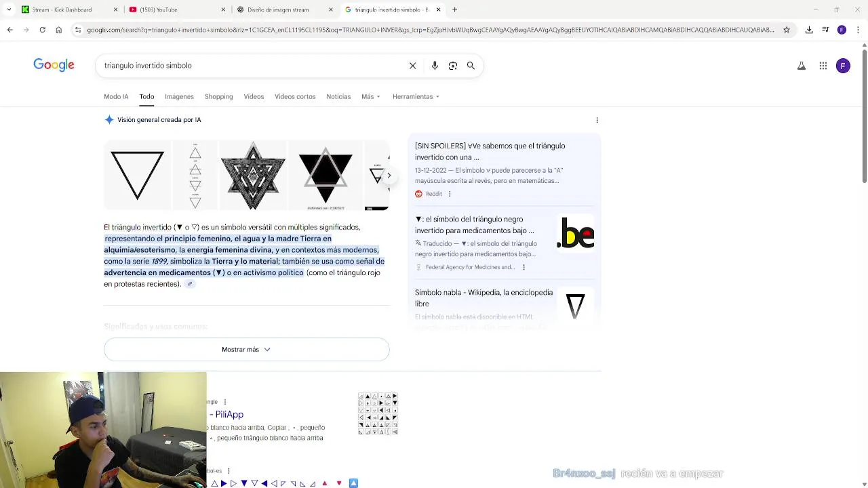Open outline inverted triangle thumbnail
This screenshot has width=868, height=488.
pos(137,176)
